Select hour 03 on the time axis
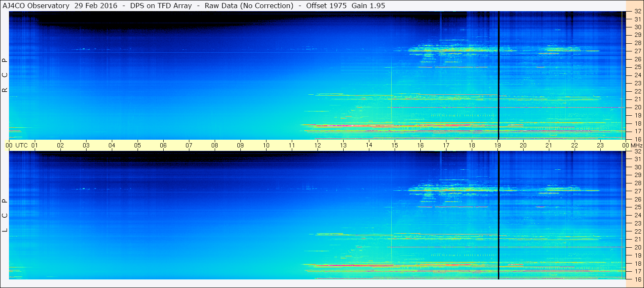This screenshot has height=288, width=644. 86,145
